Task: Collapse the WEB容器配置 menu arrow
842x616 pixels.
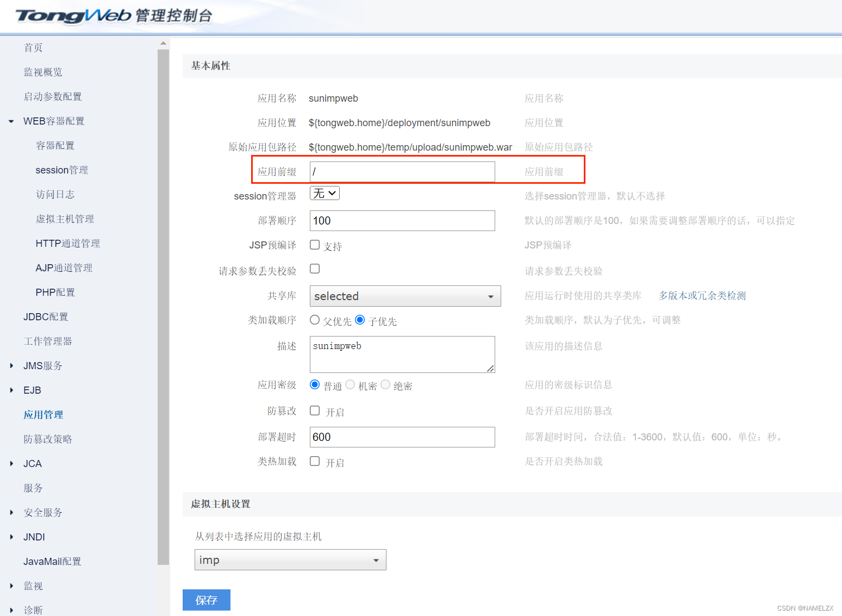Action: point(11,121)
